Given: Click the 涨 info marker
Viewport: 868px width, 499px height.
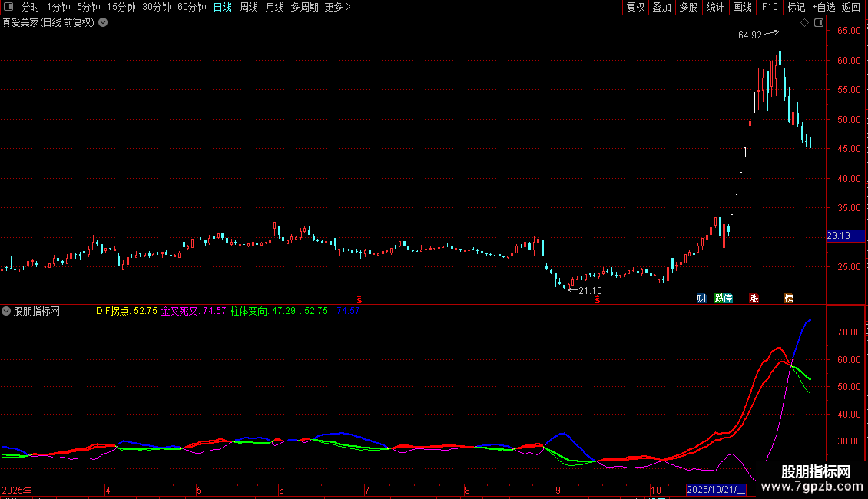Looking at the screenshot, I should pyautogui.click(x=754, y=298).
